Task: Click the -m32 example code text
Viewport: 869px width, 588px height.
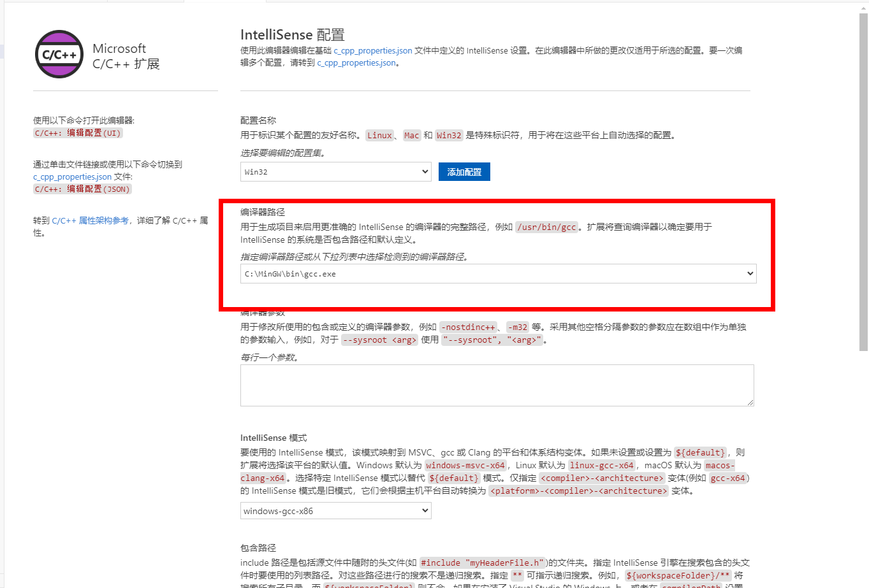Action: tap(518, 327)
